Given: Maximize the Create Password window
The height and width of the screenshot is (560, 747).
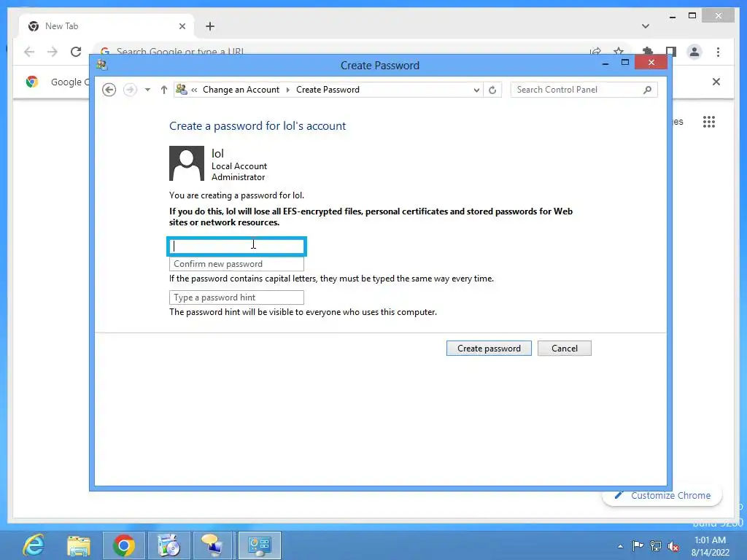Looking at the screenshot, I should click(625, 63).
